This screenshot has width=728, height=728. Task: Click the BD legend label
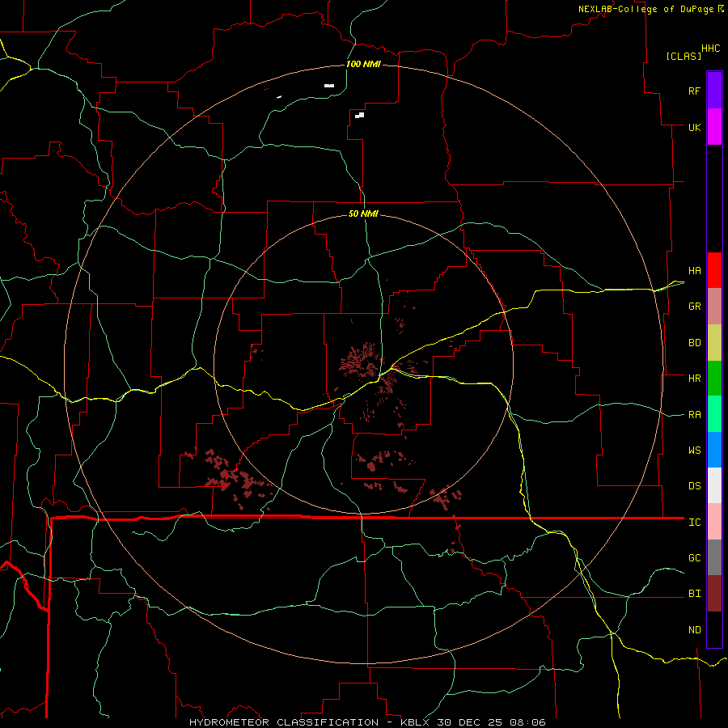(x=694, y=343)
